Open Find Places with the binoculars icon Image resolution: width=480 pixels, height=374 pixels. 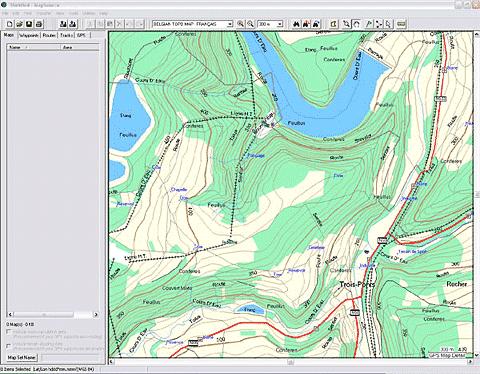point(296,24)
